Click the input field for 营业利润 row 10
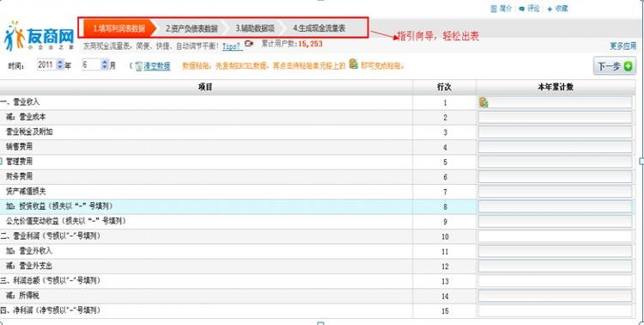 [x=555, y=236]
